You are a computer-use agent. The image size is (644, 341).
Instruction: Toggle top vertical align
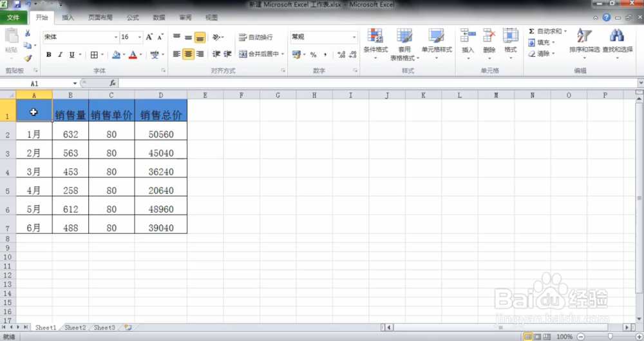(176, 37)
